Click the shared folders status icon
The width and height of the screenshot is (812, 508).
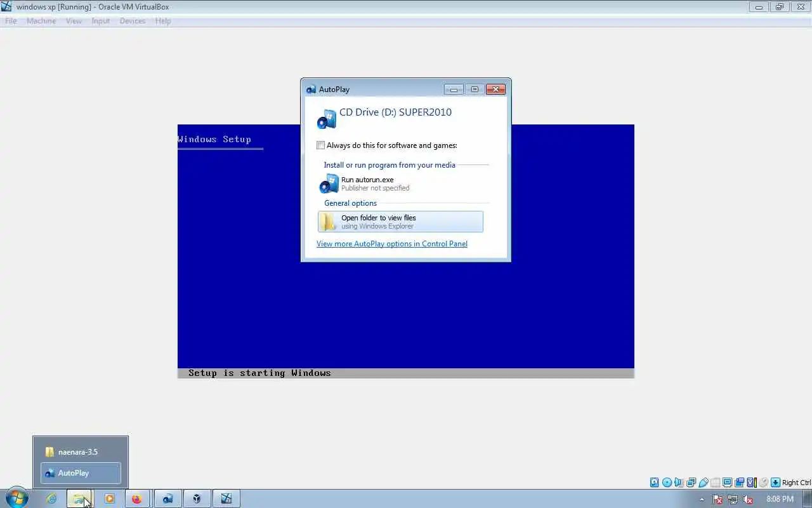click(x=715, y=483)
